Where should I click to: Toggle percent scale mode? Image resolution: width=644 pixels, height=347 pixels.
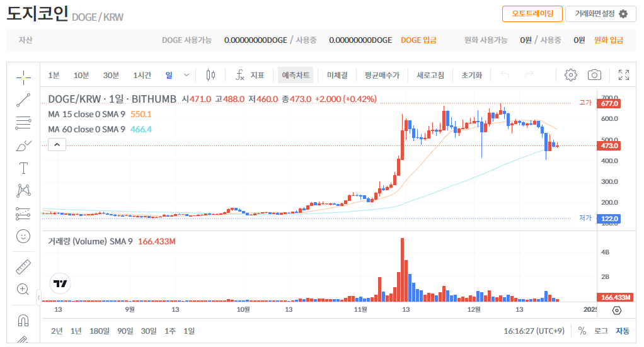[582, 331]
